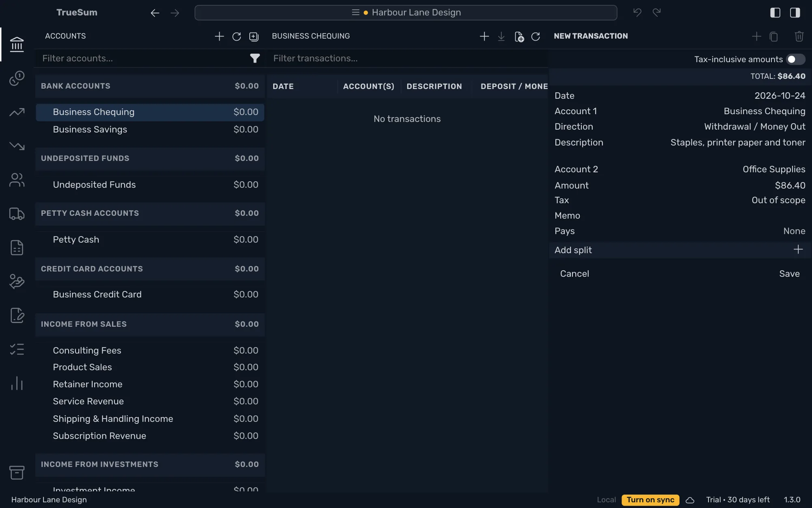Screen dimensions: 812x508
Task: Click the Amount value $86.40
Action: point(790,186)
